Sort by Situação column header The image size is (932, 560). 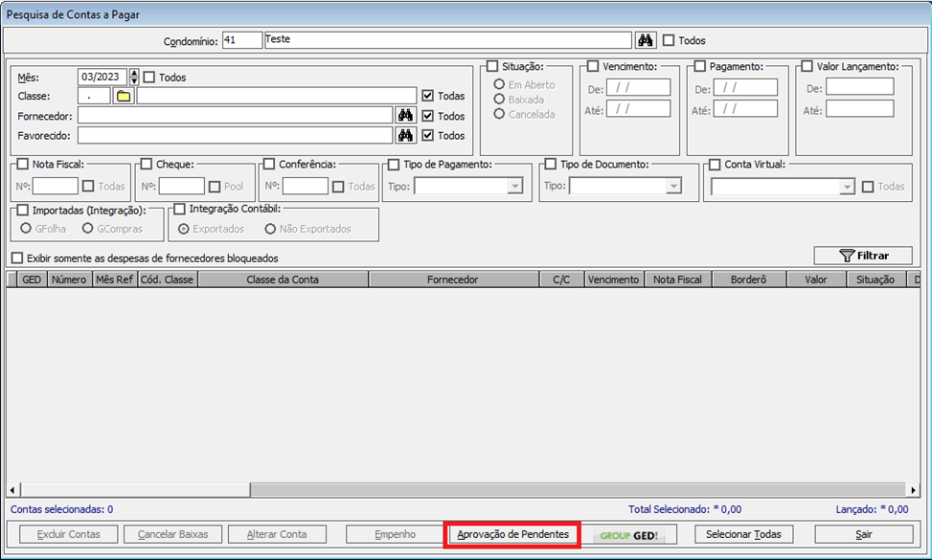pyautogui.click(x=875, y=280)
